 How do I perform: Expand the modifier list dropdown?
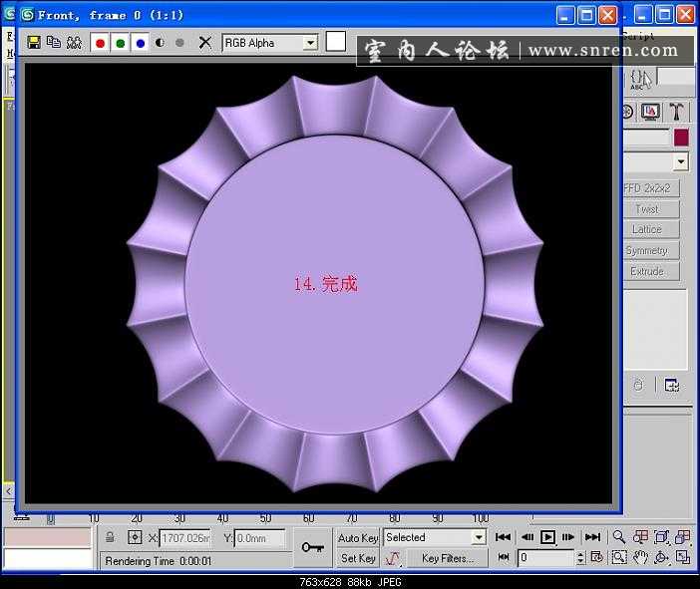coord(681,161)
